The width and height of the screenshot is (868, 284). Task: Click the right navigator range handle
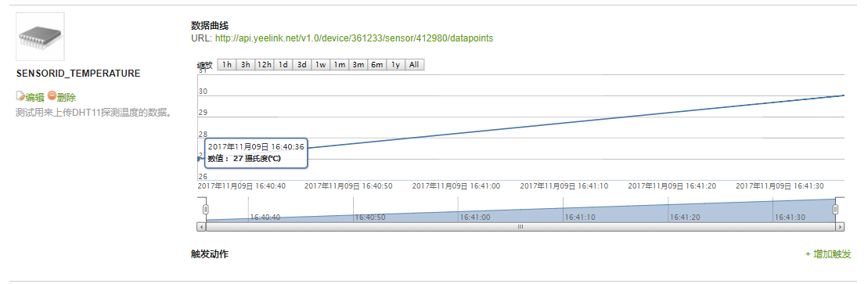point(835,209)
